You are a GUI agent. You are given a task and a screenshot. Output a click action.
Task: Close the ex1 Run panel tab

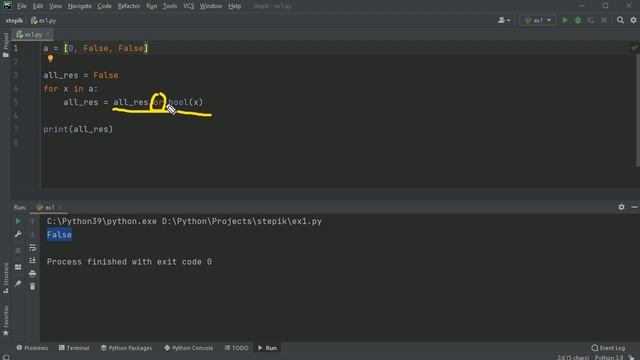coord(60,207)
